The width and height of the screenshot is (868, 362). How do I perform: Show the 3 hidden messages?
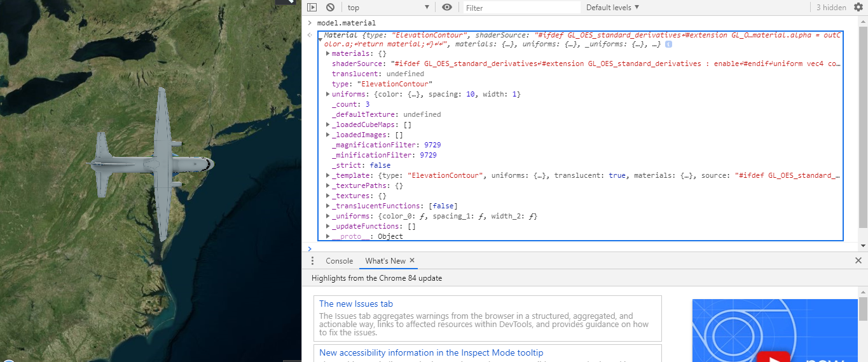(831, 8)
